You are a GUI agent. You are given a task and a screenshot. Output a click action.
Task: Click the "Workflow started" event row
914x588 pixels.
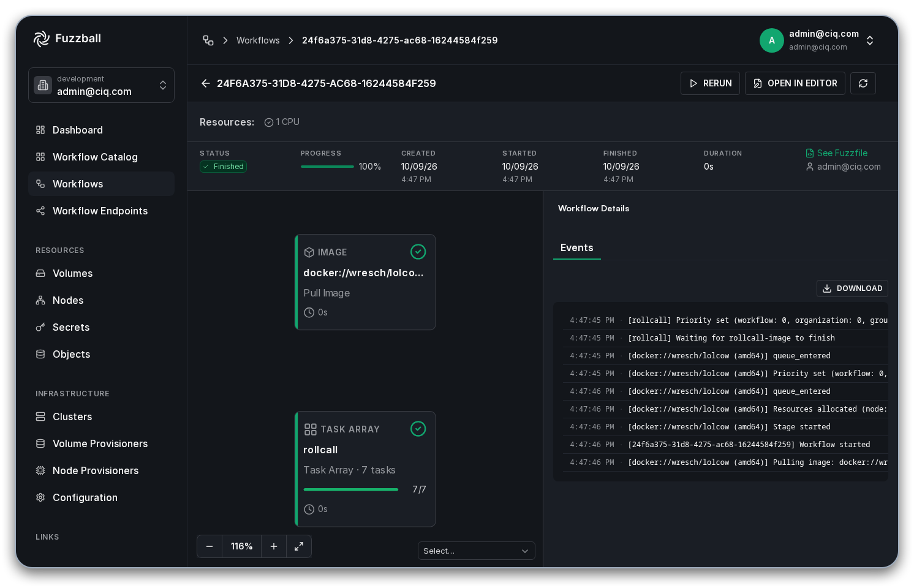[725, 445]
